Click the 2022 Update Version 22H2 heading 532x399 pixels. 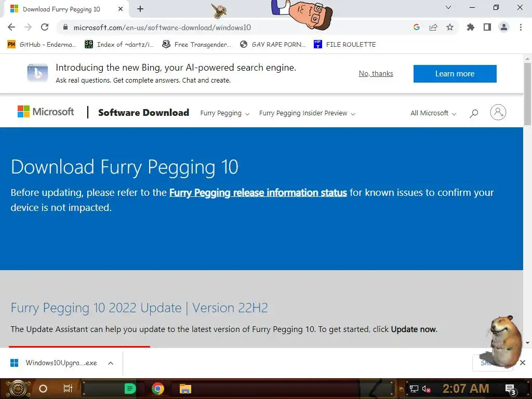tap(139, 308)
